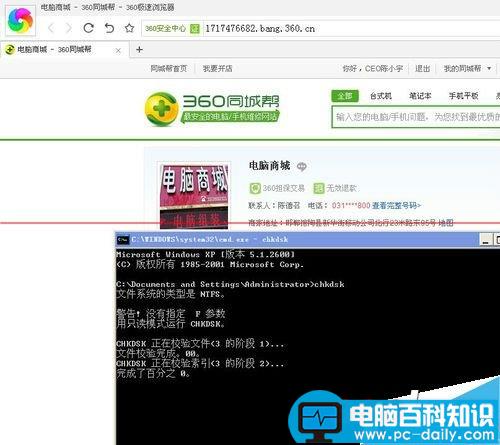Click the 无效退款 refund badge icon
The height and width of the screenshot is (445, 500).
[319, 188]
